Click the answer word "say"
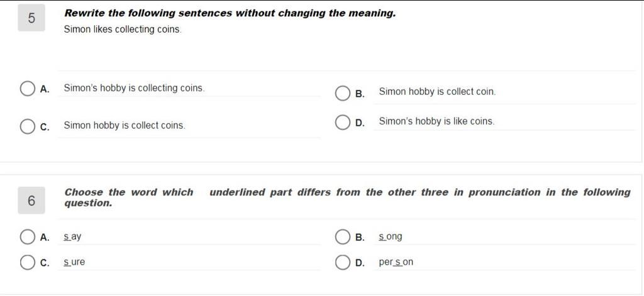The width and height of the screenshot is (644, 296). [73, 237]
